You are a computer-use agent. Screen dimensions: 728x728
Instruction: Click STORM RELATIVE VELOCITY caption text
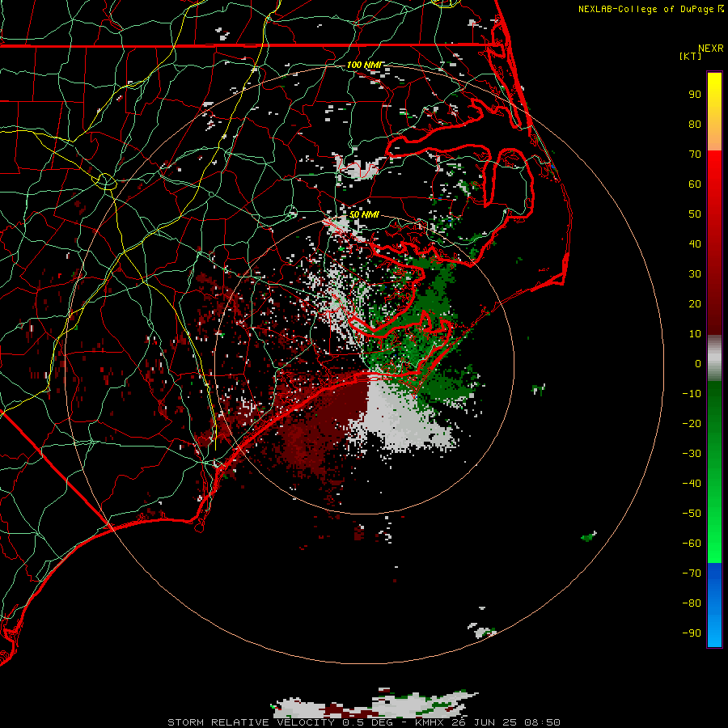tap(251, 722)
